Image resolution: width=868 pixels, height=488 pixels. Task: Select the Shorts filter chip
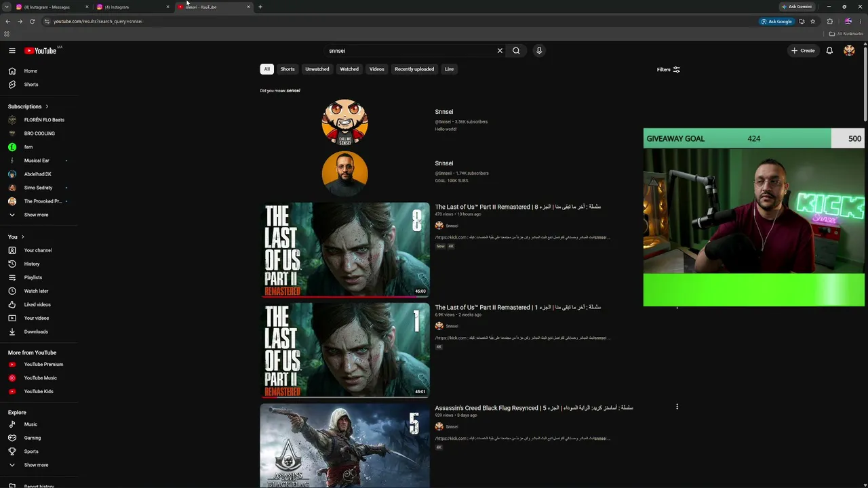pyautogui.click(x=288, y=69)
